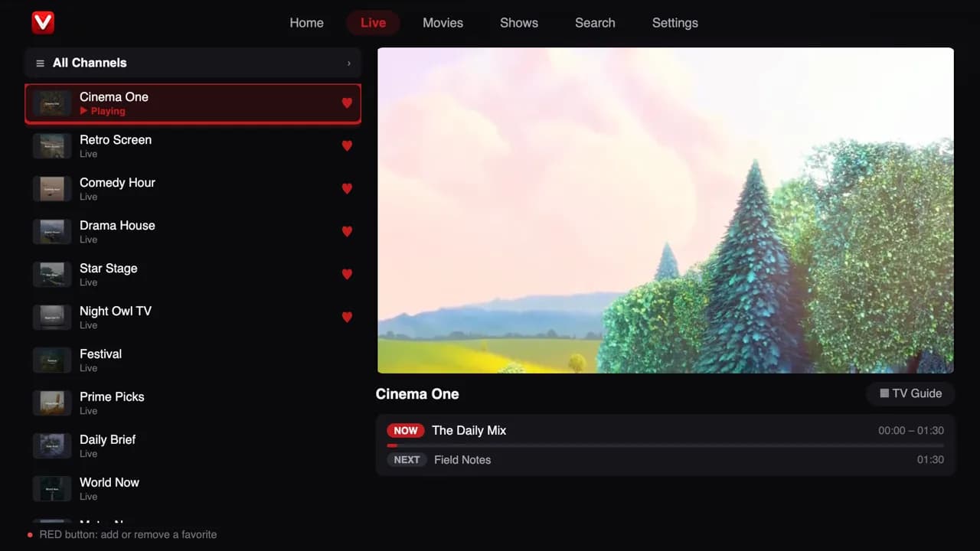980x551 pixels.
Task: Click the hamburger icon beside All Channels
Action: [x=41, y=64]
